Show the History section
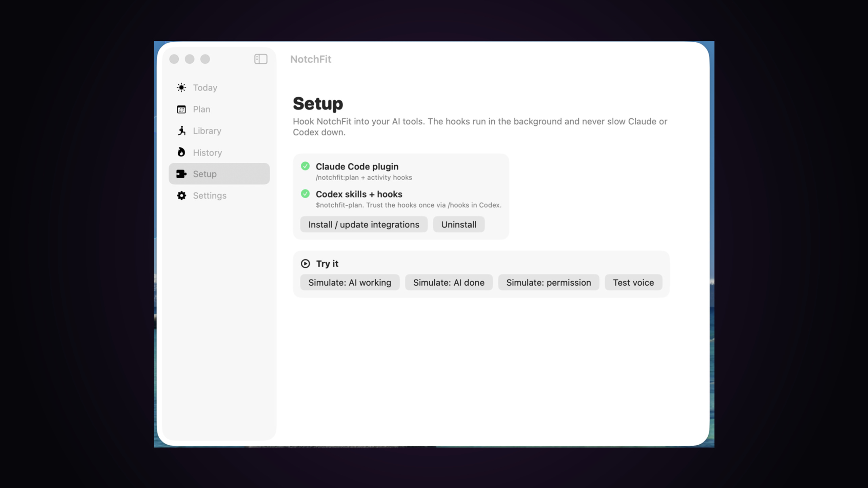Screen dimensions: 868x488 219,152
